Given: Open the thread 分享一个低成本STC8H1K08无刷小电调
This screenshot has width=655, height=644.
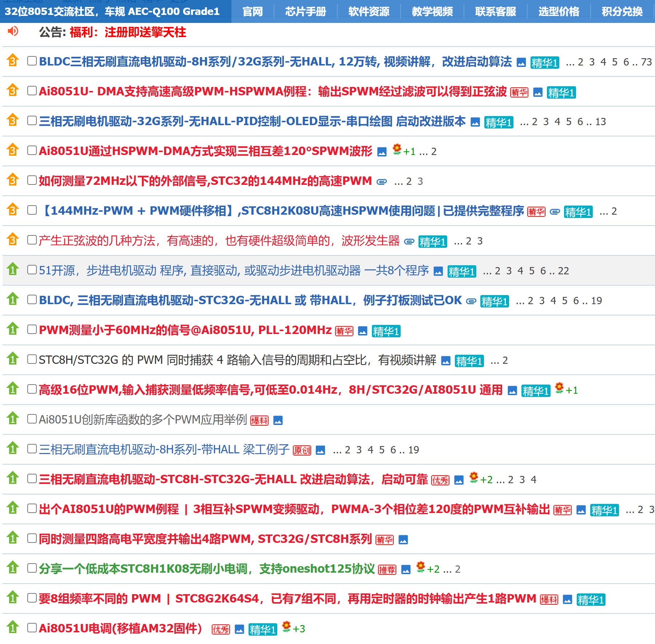Looking at the screenshot, I should [207, 569].
